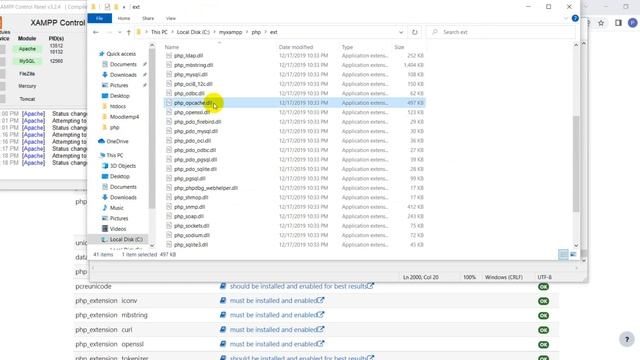Expand chevron after This PC in address bar
The width and height of the screenshot is (640, 360).
172,32
